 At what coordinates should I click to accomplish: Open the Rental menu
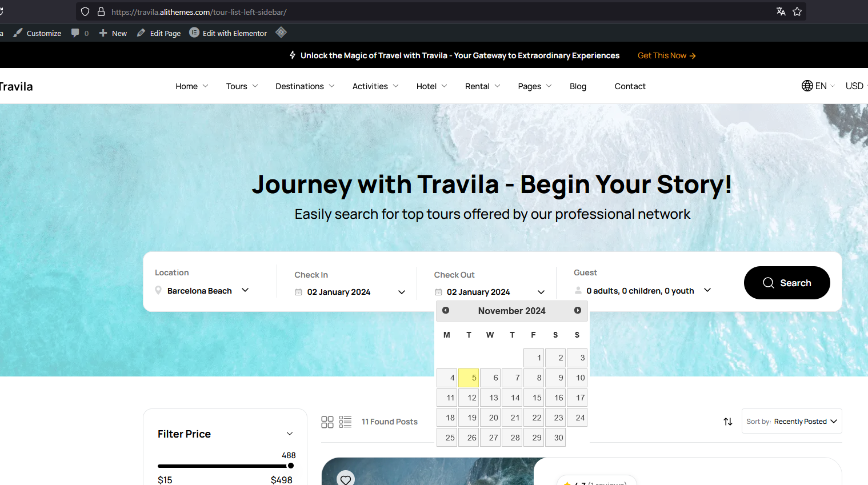tap(482, 86)
